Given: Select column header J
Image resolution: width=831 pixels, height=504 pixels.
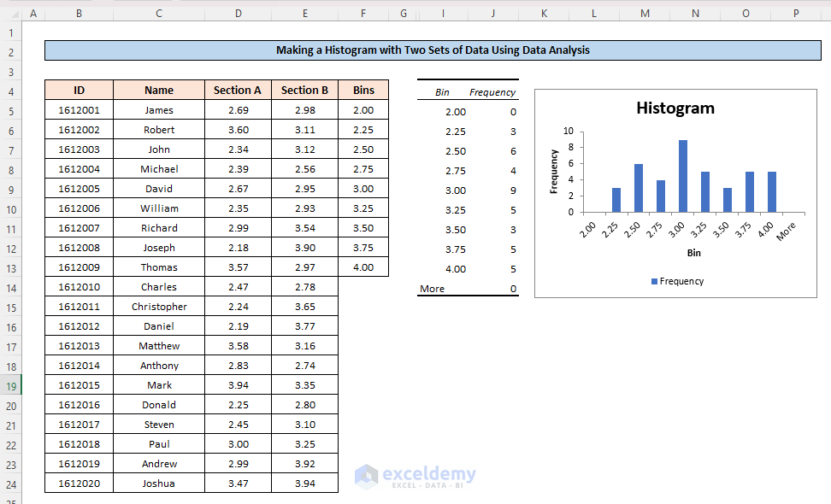Looking at the screenshot, I should 493,13.
